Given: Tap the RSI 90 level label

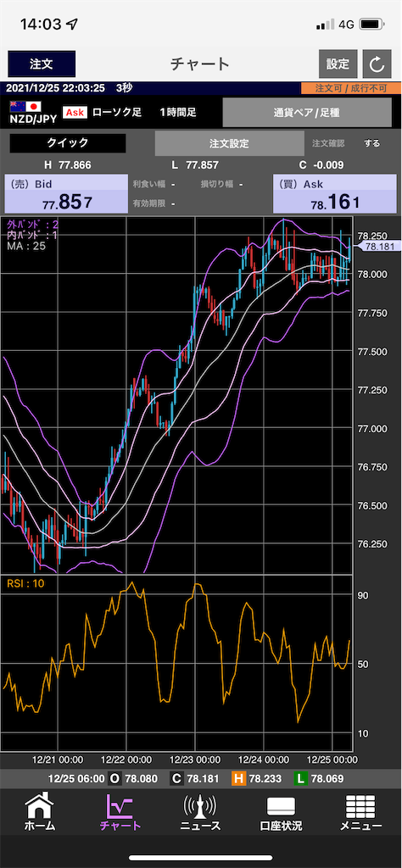Looking at the screenshot, I should point(363,595).
